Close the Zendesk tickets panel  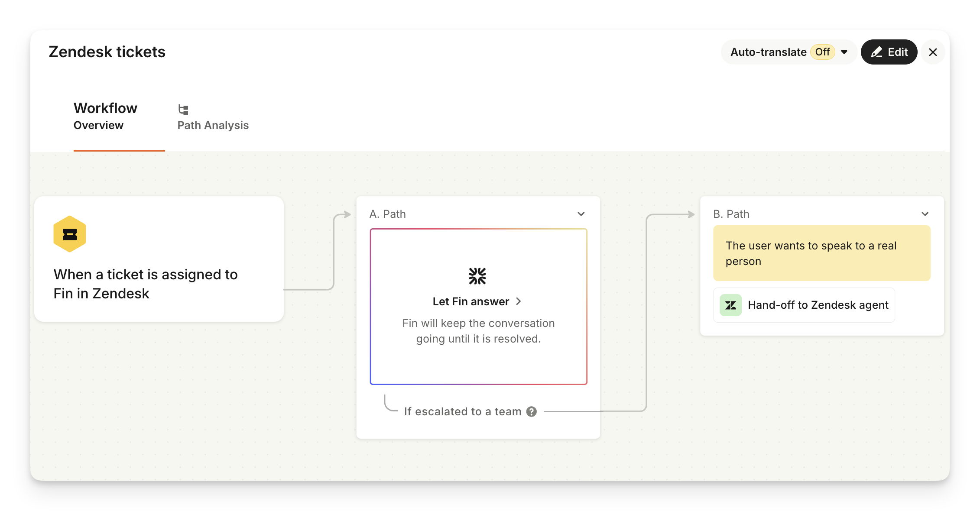933,52
